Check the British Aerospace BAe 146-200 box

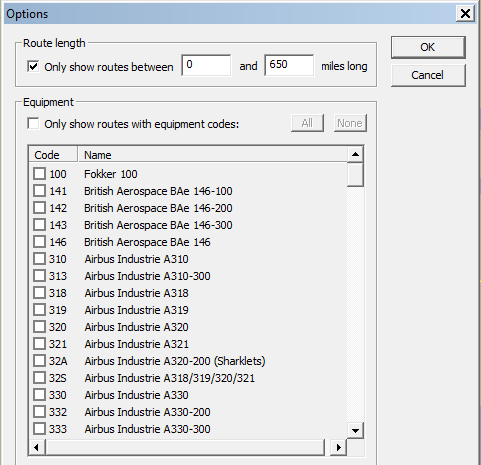point(39,208)
